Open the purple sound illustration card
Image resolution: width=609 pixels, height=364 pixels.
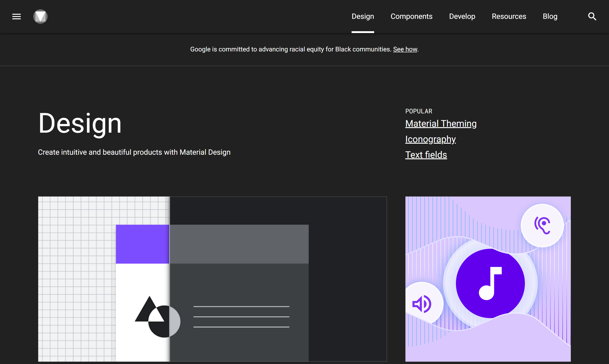coord(488,279)
